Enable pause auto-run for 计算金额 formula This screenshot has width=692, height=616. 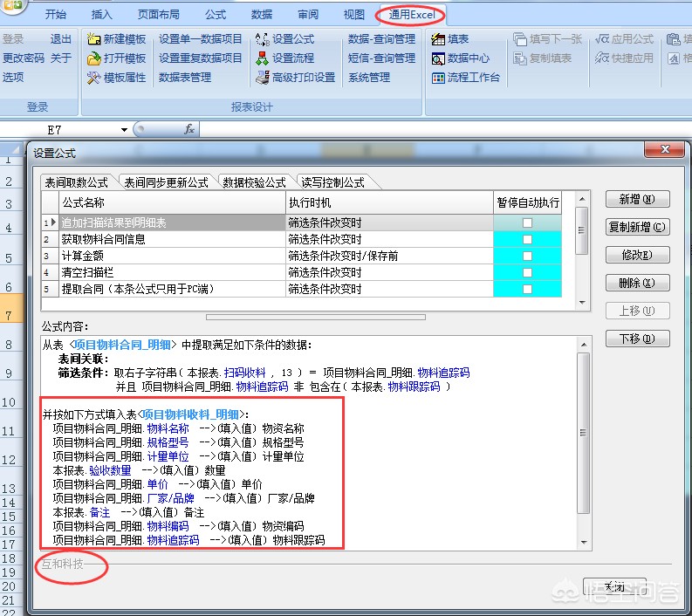(526, 256)
